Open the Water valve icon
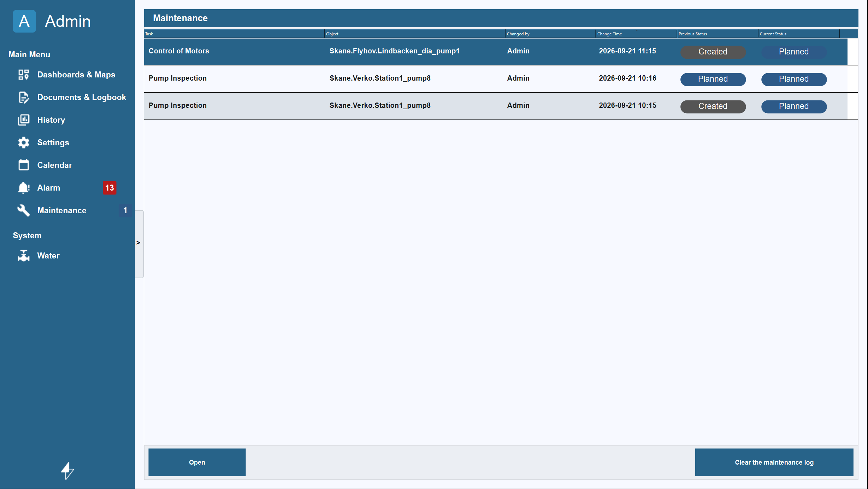 (x=24, y=256)
